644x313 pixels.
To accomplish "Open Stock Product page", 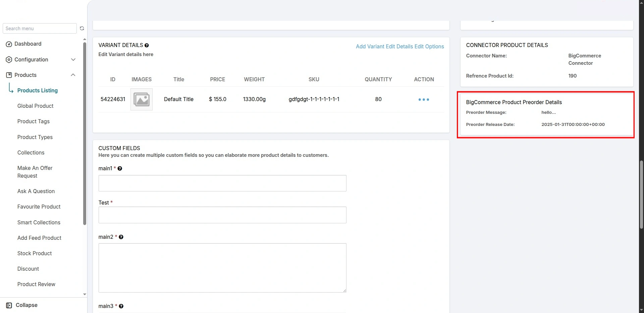I will [x=35, y=254].
